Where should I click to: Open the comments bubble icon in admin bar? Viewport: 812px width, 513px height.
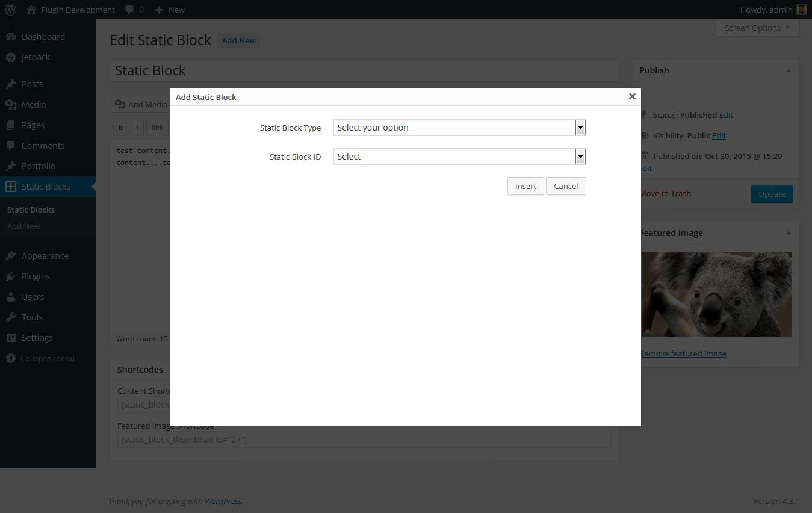tap(129, 10)
